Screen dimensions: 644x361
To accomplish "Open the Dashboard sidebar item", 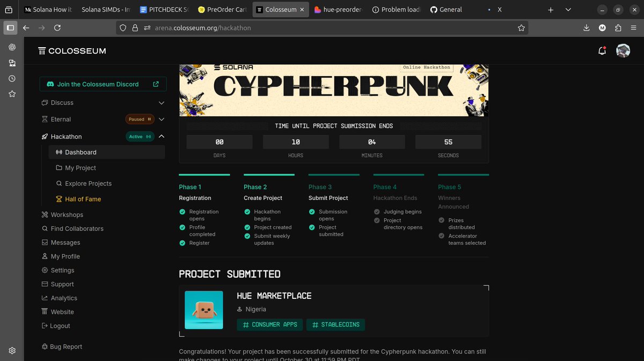I will 107,152.
